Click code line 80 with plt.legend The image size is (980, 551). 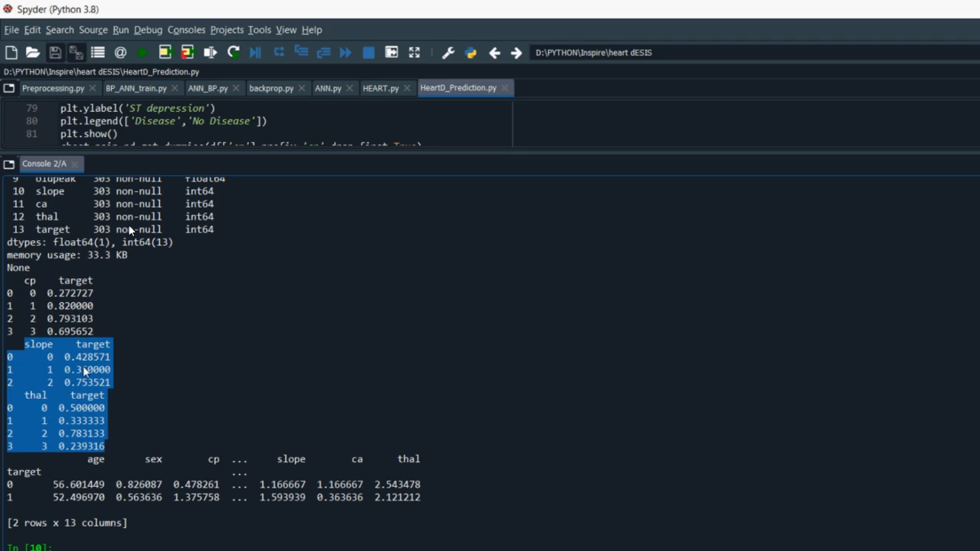tap(163, 121)
